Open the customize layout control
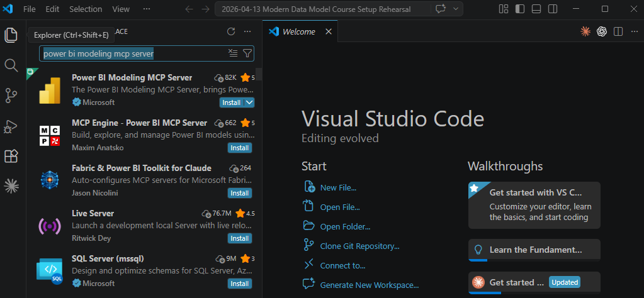Viewport: 644px width, 298px height. coord(503,9)
